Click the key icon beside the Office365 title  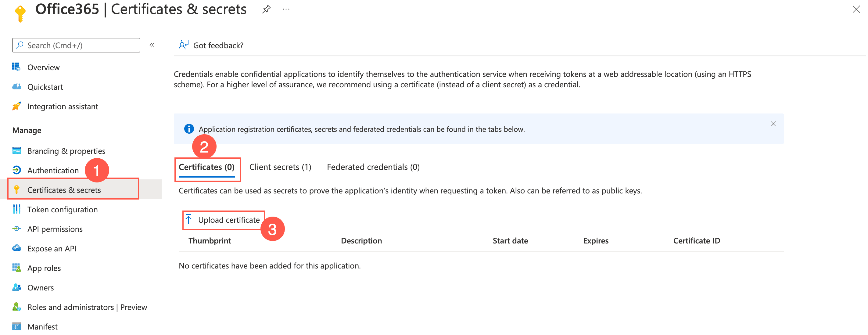click(x=20, y=13)
